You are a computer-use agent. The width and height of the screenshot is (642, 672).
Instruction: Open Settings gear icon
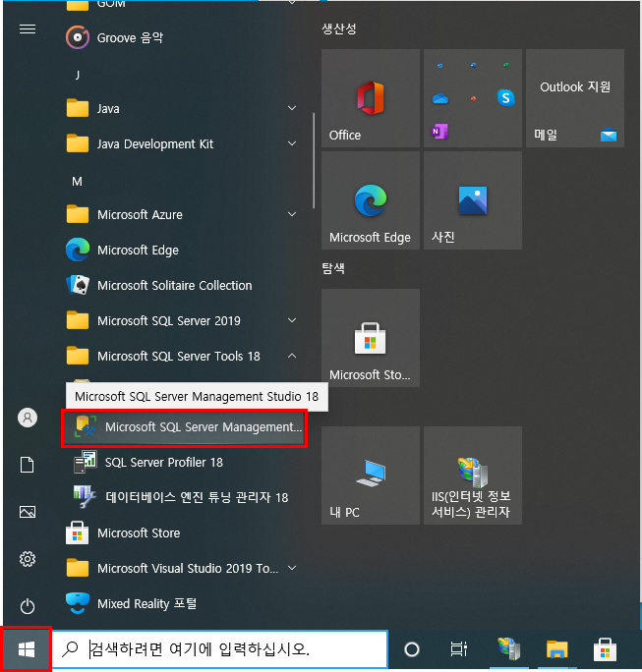(28, 559)
